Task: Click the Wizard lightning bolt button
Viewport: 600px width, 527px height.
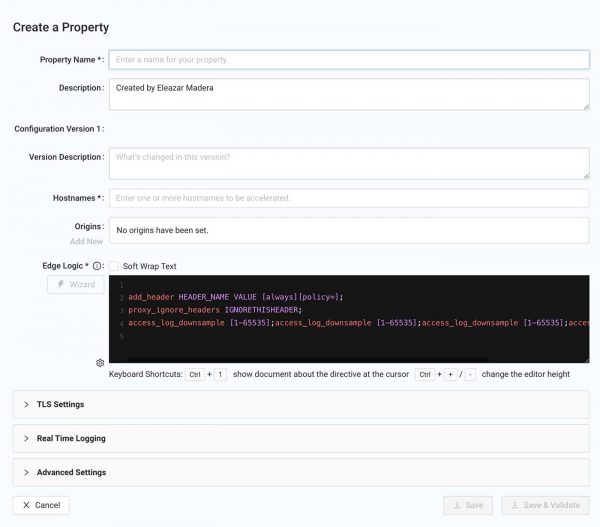Action: coord(76,284)
